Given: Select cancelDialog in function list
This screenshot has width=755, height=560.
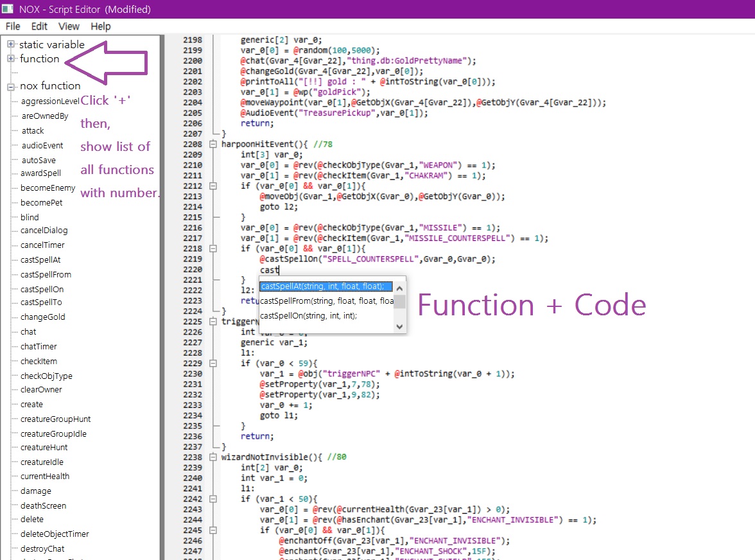Looking at the screenshot, I should tap(44, 230).
